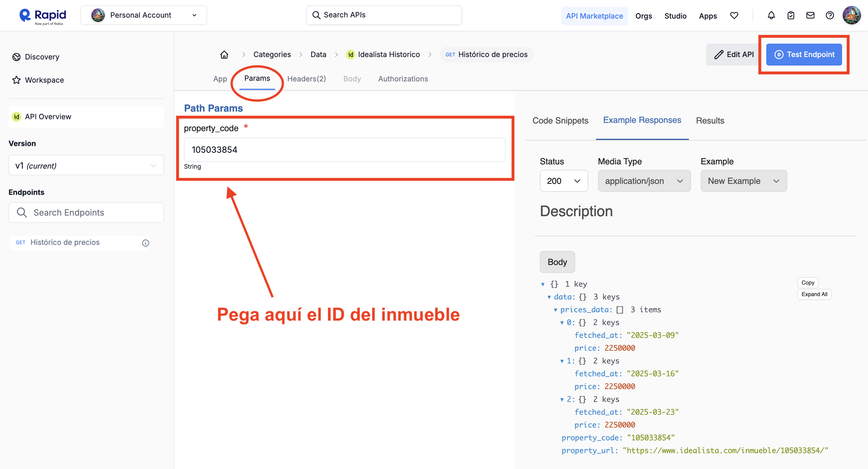
Task: Collapse the data JSON node
Action: (x=549, y=297)
